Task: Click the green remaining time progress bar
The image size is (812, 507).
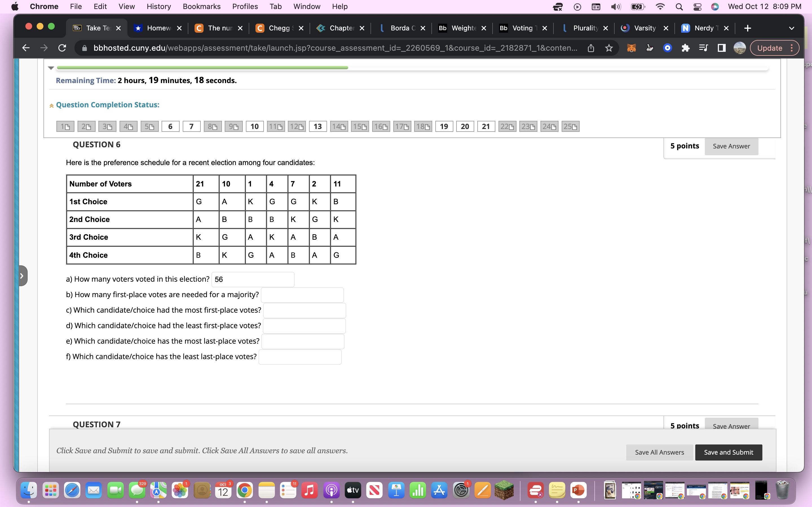Action: coord(201,67)
